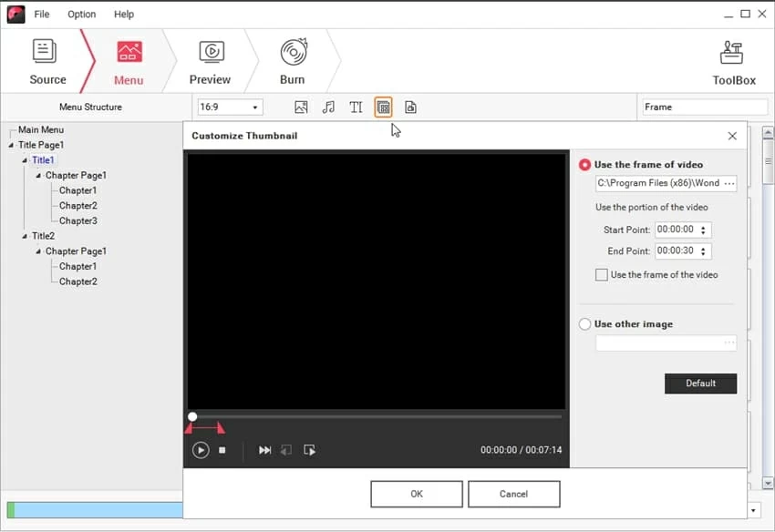Enable 'Use the frame of the video' checkbox
Image resolution: width=775 pixels, height=532 pixels.
click(601, 275)
